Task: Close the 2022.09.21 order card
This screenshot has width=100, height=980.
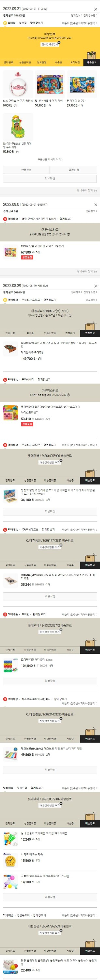Action: click(95, 9)
